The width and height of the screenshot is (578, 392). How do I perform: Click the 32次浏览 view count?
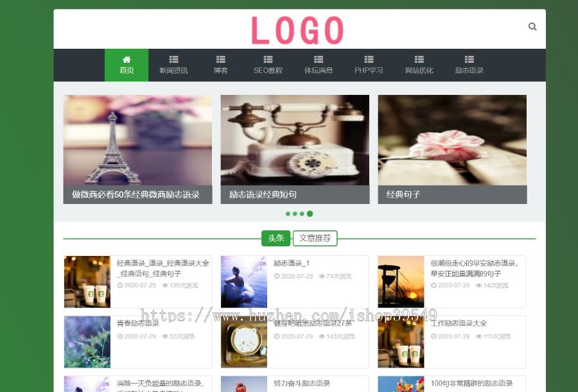[x=179, y=336]
